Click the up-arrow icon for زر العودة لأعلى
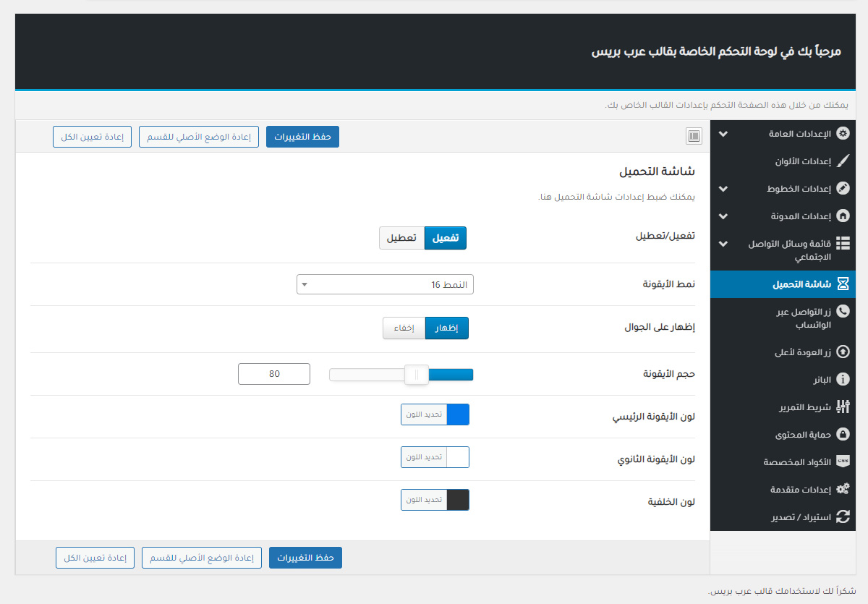Viewport: 868px width, 604px height. pyautogui.click(x=843, y=352)
